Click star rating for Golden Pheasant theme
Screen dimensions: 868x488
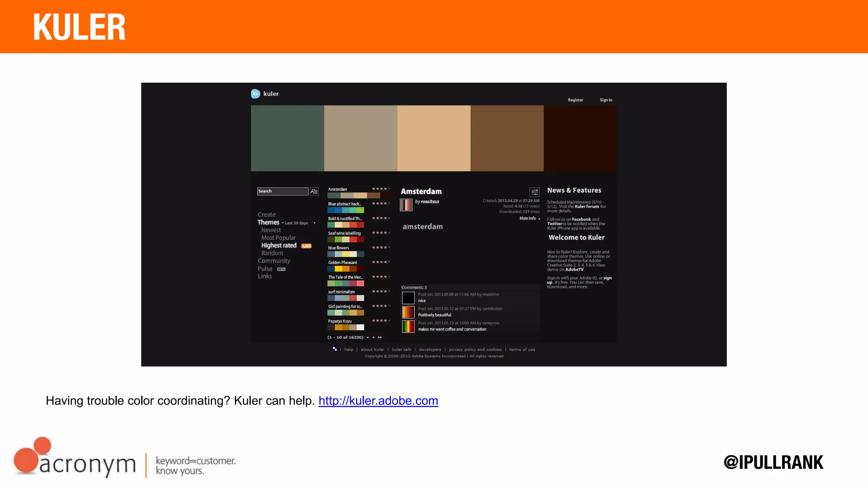coord(381,262)
